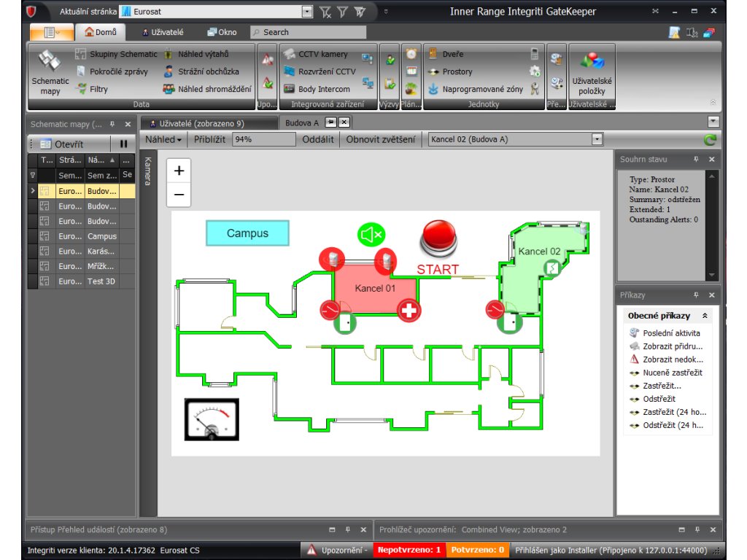
Task: Click the red cross icon in Kancel 01
Action: (409, 311)
